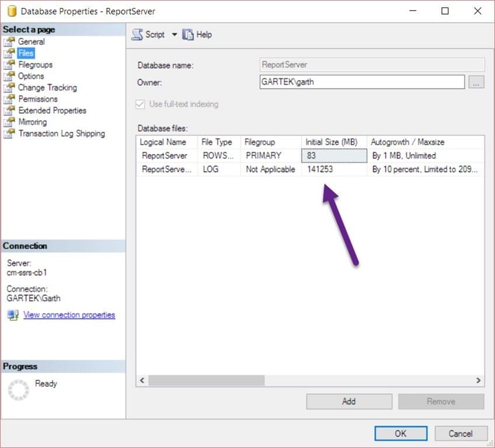495x448 pixels.
Task: Select the Initial Size 83 cell
Action: [334, 156]
